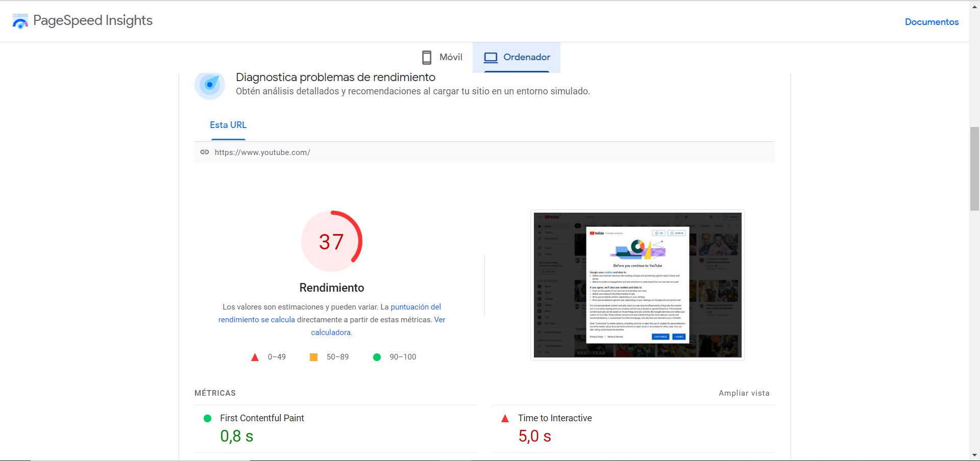Click the Time to Interactive label
The image size is (980, 461).
(x=555, y=418)
